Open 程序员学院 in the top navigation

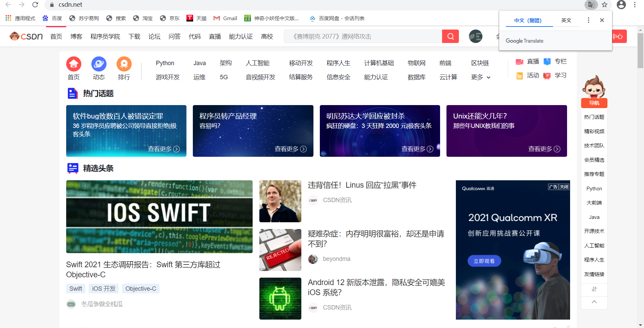point(105,37)
